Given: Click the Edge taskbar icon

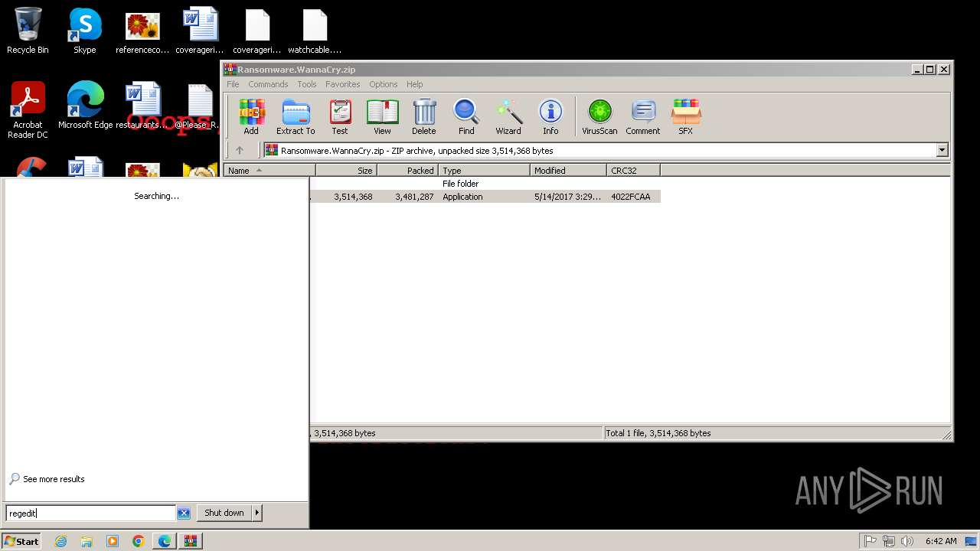Looking at the screenshot, I should coord(165,541).
